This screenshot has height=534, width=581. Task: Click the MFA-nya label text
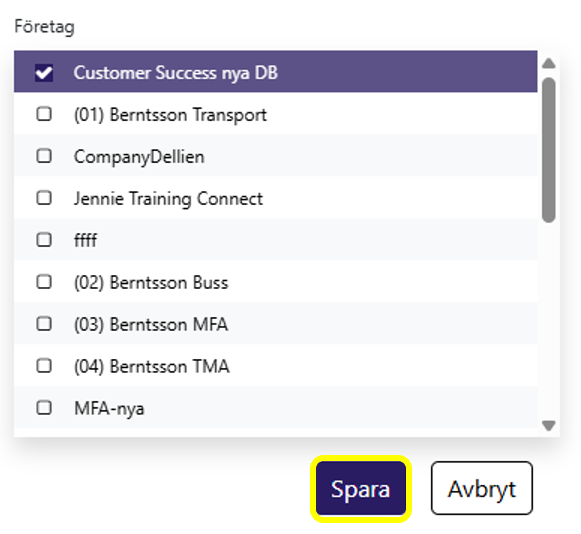[x=109, y=409]
